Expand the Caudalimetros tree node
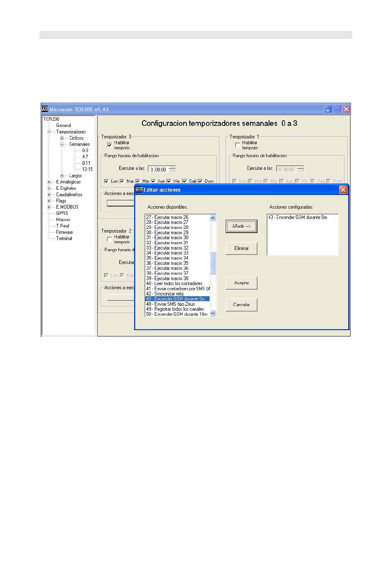Image resolution: width=392 pixels, height=573 pixels. (x=49, y=195)
